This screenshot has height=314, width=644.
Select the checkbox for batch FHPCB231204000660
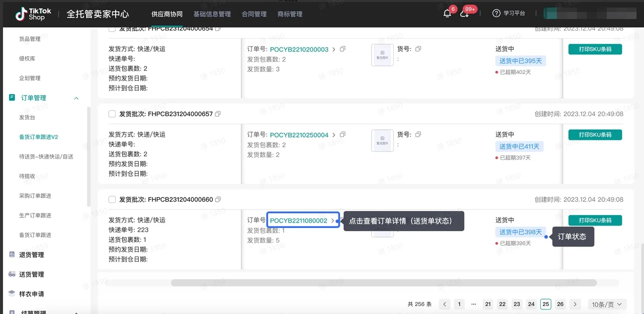tap(112, 199)
